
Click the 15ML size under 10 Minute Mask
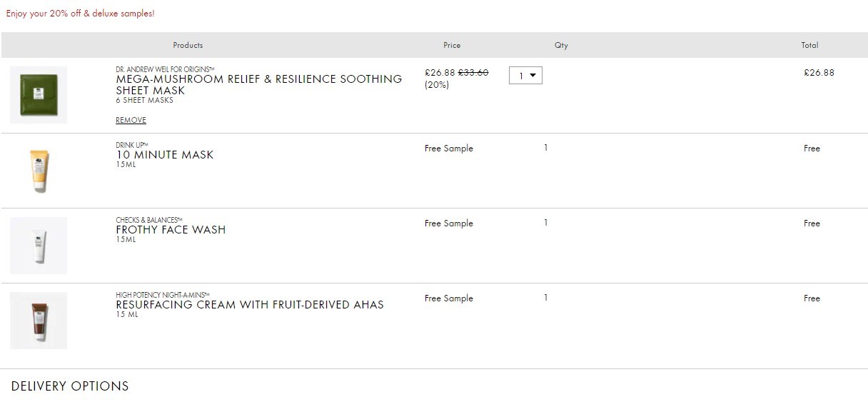(x=126, y=165)
